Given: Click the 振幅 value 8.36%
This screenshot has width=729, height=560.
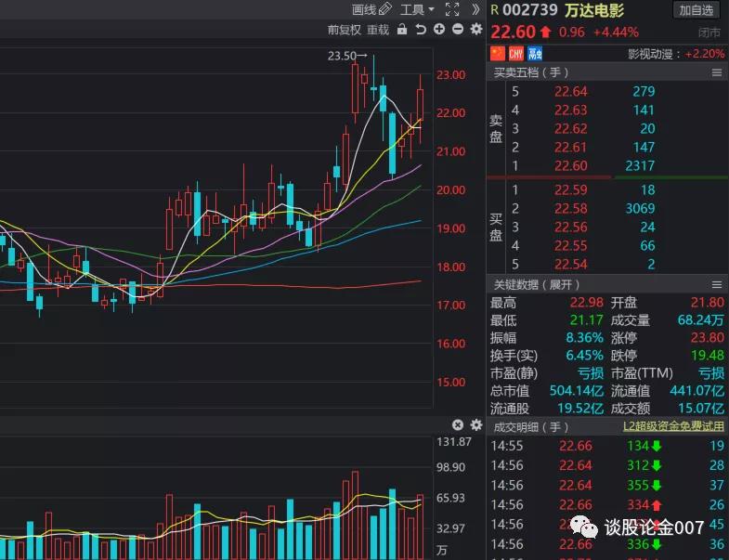Looking at the screenshot, I should [584, 338].
